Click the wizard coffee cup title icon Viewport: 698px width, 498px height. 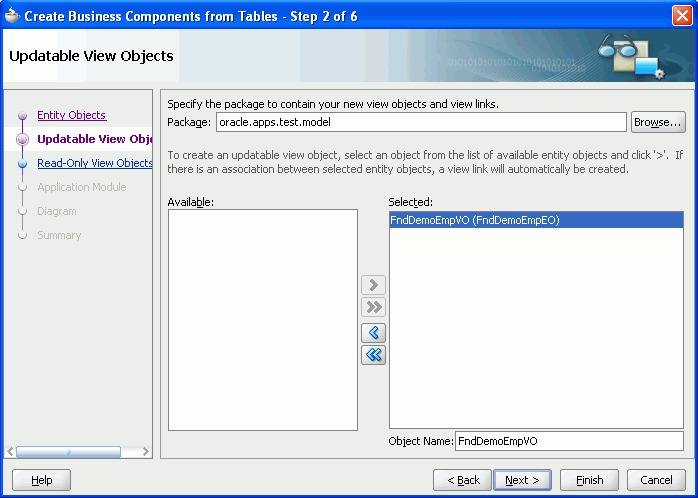click(x=12, y=16)
